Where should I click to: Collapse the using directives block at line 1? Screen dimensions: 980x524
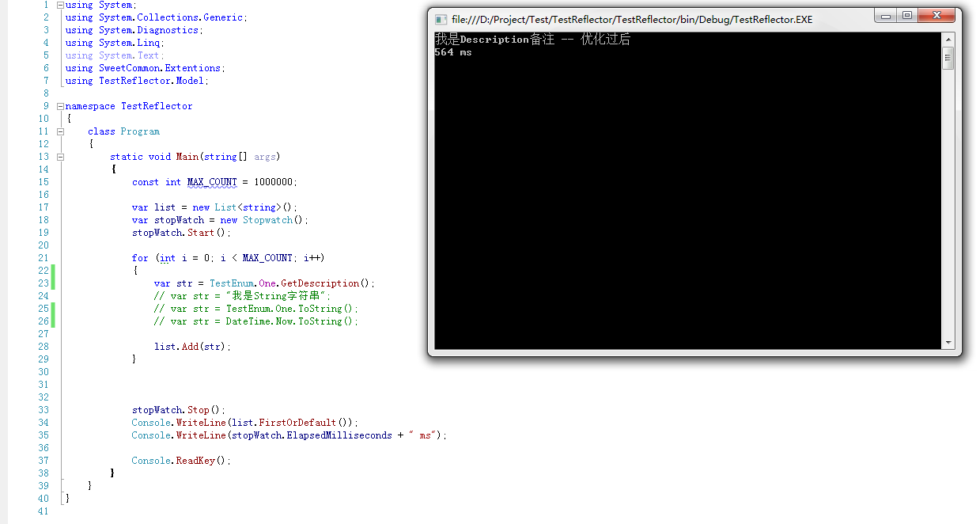click(x=61, y=5)
